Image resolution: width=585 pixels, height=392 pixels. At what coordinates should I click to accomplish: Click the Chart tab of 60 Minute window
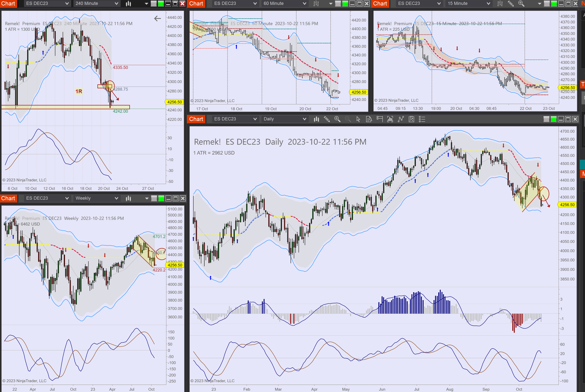(x=196, y=4)
